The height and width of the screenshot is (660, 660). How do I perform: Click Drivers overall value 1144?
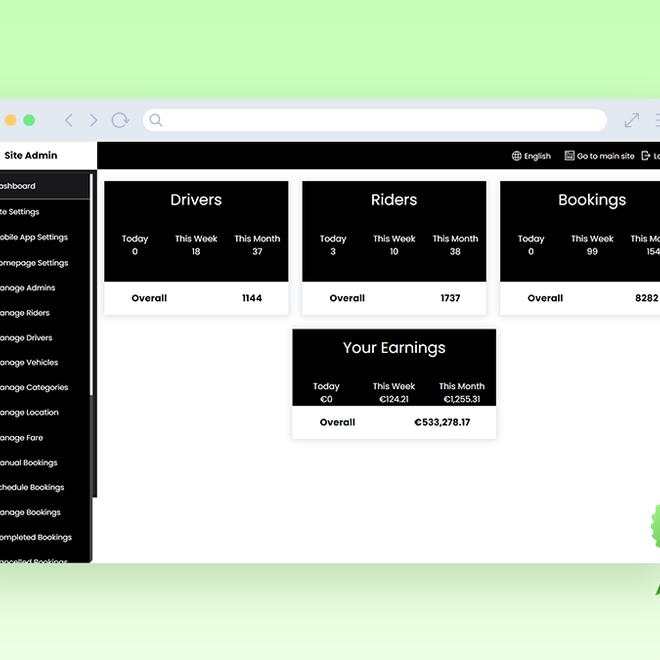pos(252,298)
